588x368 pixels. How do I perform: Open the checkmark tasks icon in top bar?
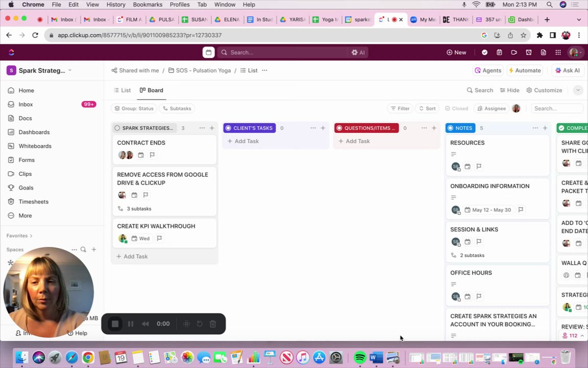coord(484,53)
